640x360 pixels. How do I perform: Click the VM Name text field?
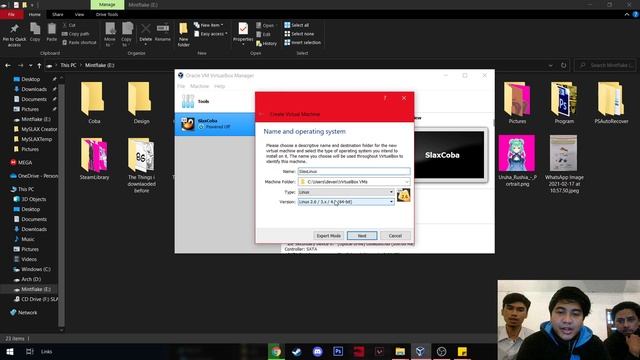click(x=354, y=171)
